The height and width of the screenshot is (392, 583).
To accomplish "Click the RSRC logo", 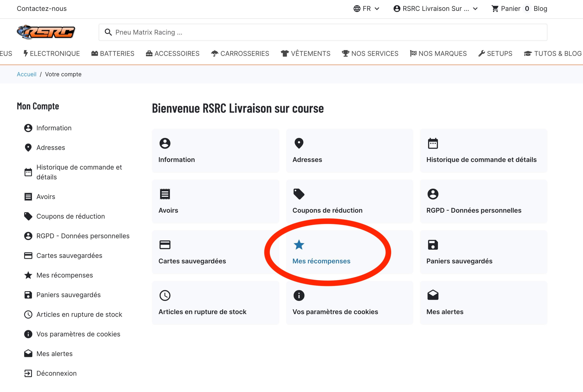I will click(46, 32).
